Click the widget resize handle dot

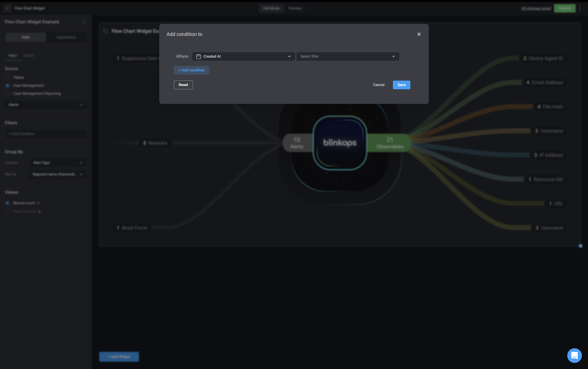point(581,246)
